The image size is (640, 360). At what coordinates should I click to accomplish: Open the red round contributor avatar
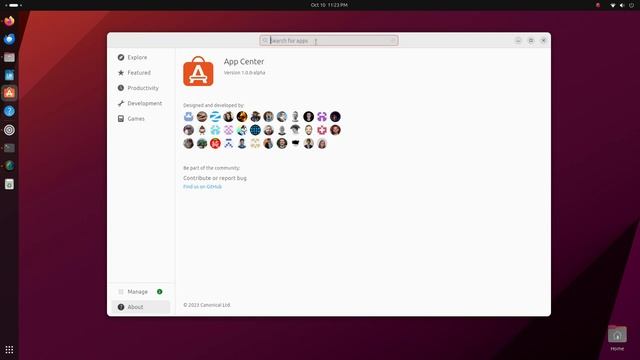(x=215, y=143)
